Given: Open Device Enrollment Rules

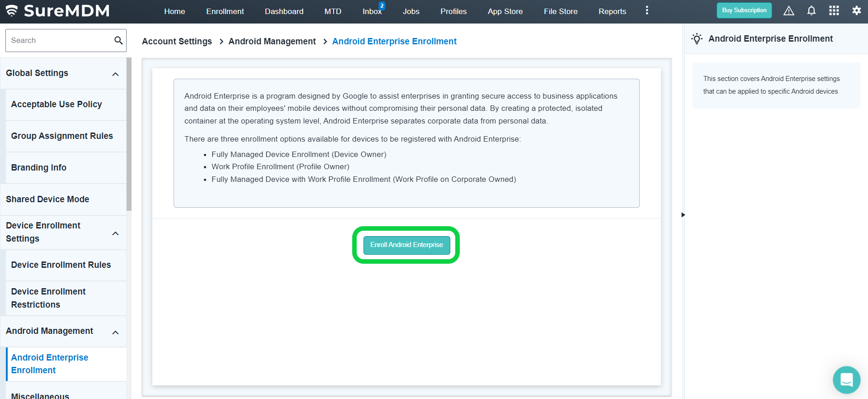Looking at the screenshot, I should (x=66, y=265).
